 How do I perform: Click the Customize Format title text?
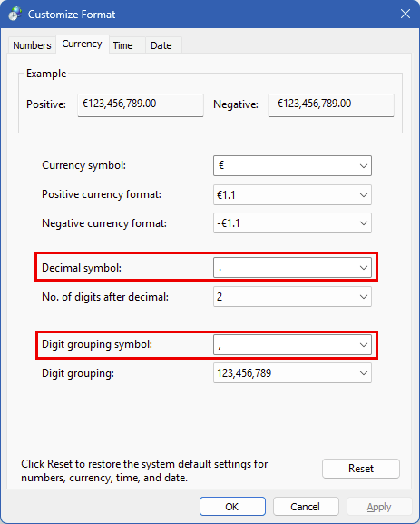[72, 15]
